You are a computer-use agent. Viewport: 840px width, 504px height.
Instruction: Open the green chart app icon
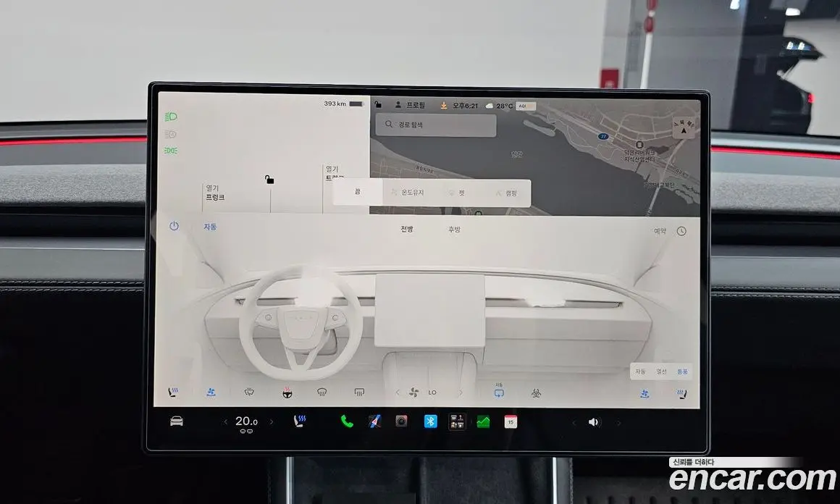(x=483, y=422)
